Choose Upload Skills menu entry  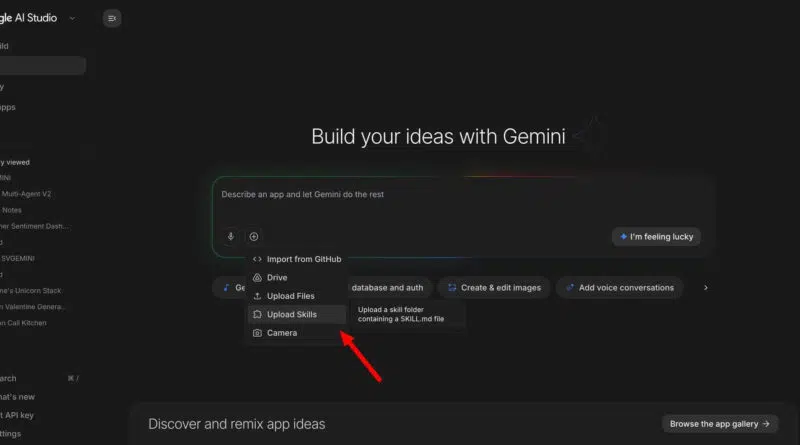click(297, 314)
